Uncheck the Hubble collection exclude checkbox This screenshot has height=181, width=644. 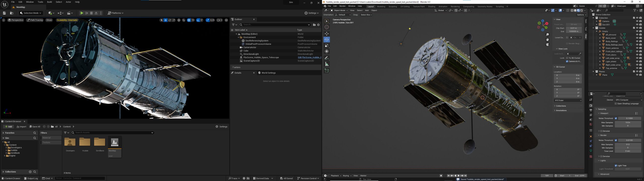tap(634, 28)
